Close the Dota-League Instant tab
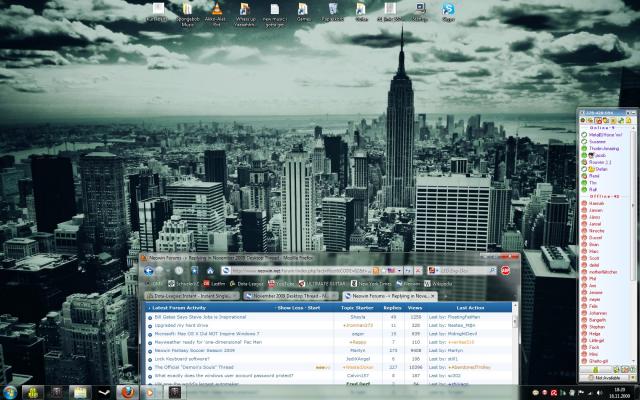Screen dimensions: 640x400 [x=235, y=296]
